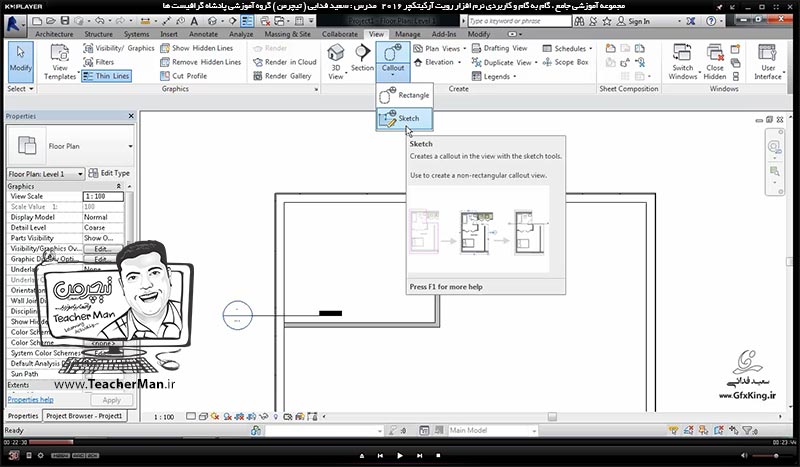Screen dimensions: 800x467
Task: Open the Massing & Site tab
Action: click(x=287, y=34)
